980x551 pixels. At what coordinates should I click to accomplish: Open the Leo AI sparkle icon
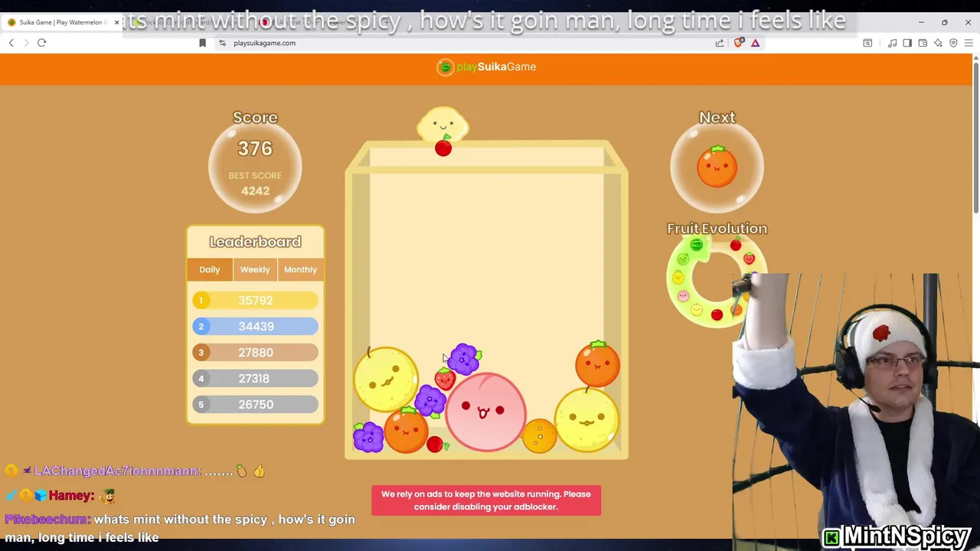tap(938, 43)
